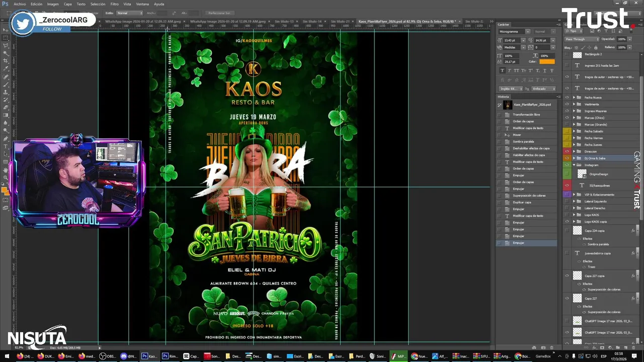
Task: Hide the Vestimenta group
Action: coord(567,105)
